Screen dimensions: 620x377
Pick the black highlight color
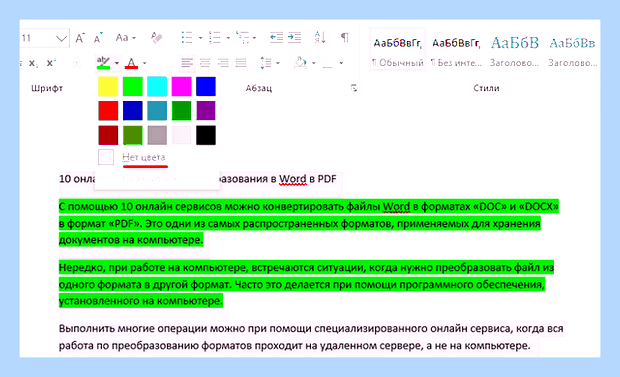point(206,135)
